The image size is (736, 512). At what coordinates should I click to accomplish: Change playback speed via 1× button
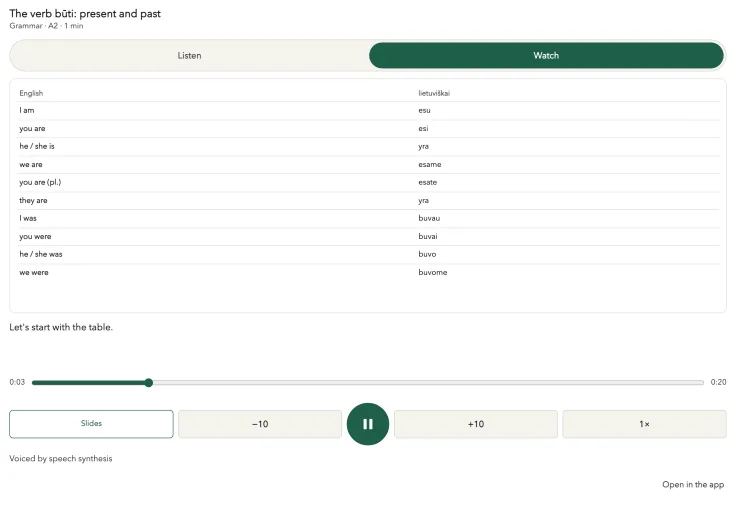tap(644, 424)
